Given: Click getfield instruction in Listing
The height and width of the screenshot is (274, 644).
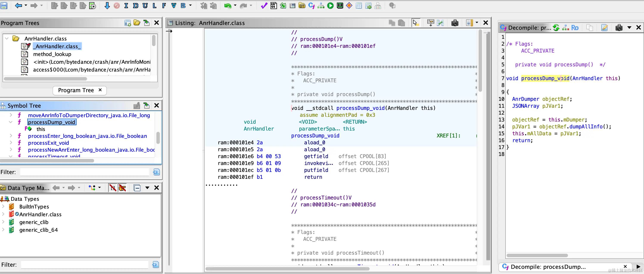Looking at the screenshot, I should [x=316, y=156].
